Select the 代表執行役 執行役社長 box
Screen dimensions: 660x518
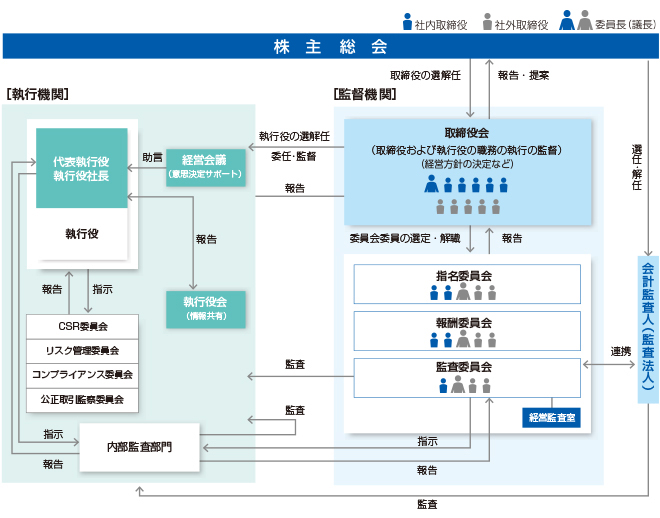click(81, 168)
